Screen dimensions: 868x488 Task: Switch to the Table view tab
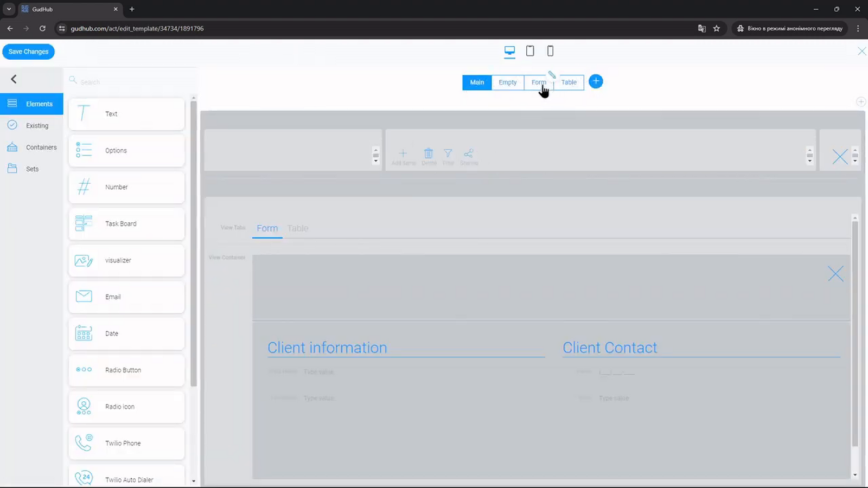tap(569, 82)
